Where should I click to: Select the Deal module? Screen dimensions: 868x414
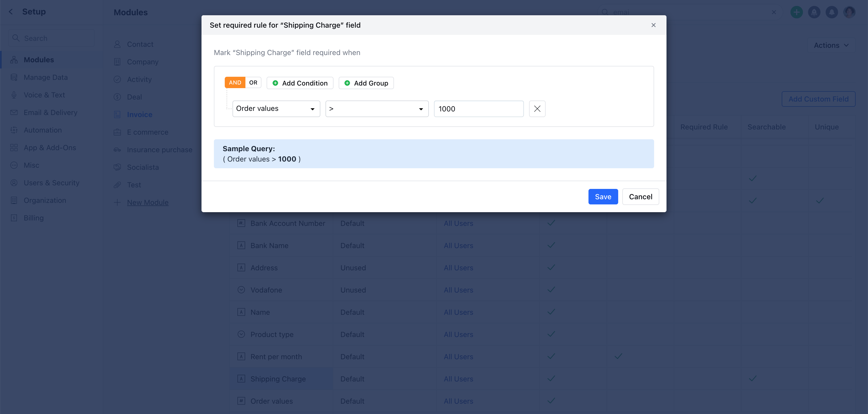(x=134, y=97)
